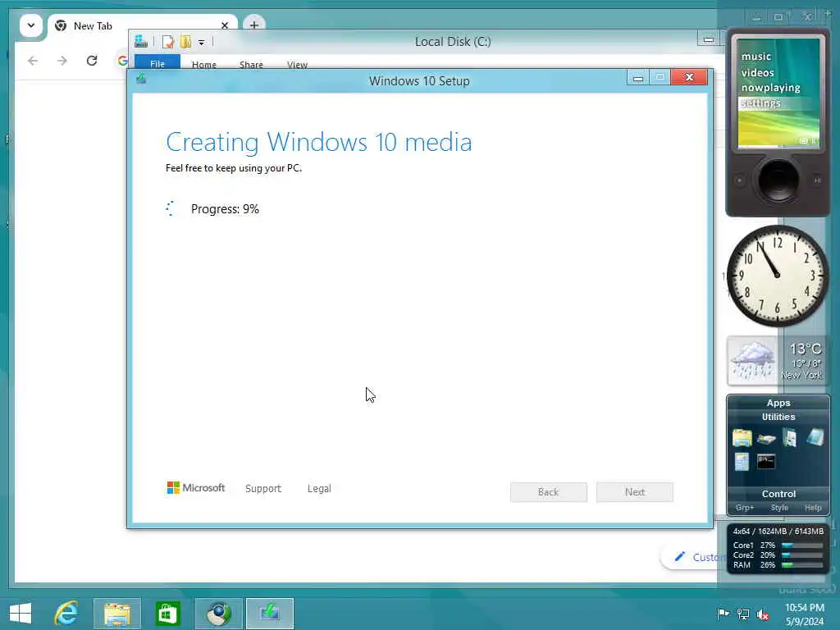
Task: Open the File menu in Explorer
Action: pyautogui.click(x=157, y=63)
